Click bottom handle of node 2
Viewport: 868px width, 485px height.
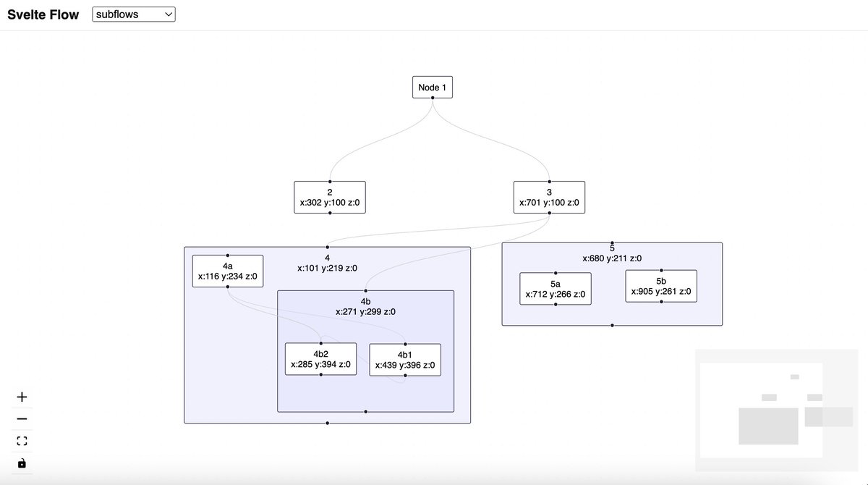pyautogui.click(x=330, y=214)
